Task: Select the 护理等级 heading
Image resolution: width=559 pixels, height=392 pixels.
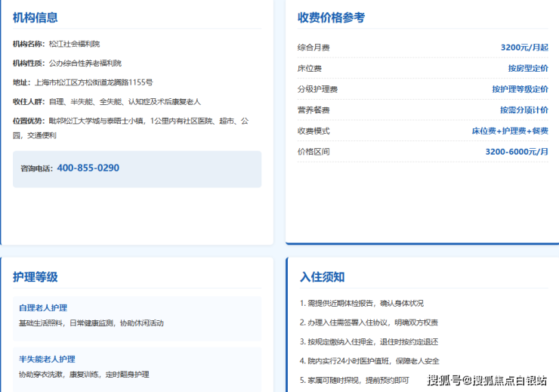Action: pyautogui.click(x=36, y=277)
